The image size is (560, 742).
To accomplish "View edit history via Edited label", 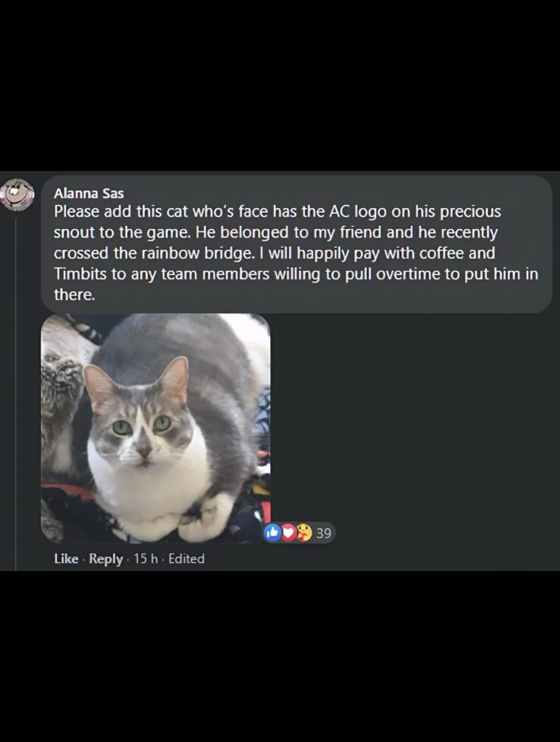I will click(186, 559).
